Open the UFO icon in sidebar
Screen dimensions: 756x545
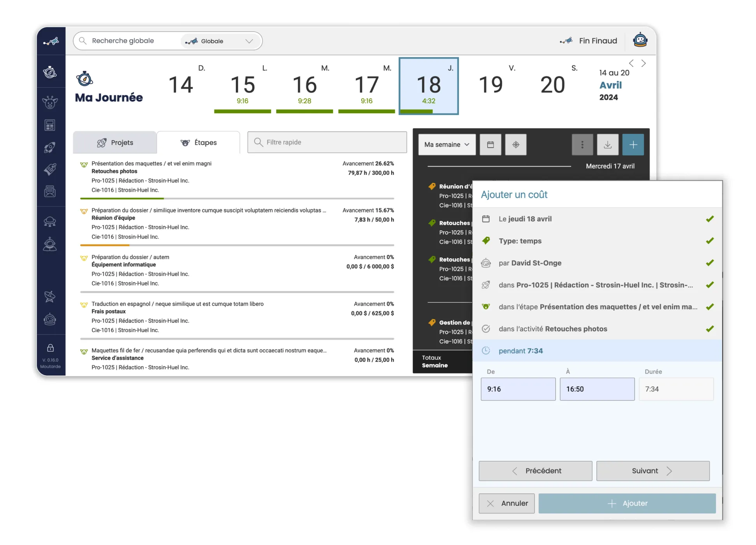50,222
